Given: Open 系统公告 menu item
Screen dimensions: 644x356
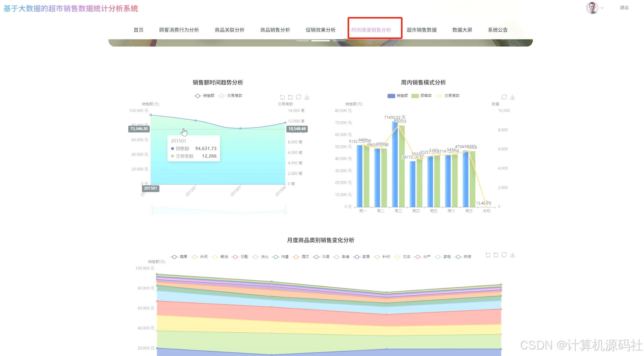Looking at the screenshot, I should click(498, 30).
